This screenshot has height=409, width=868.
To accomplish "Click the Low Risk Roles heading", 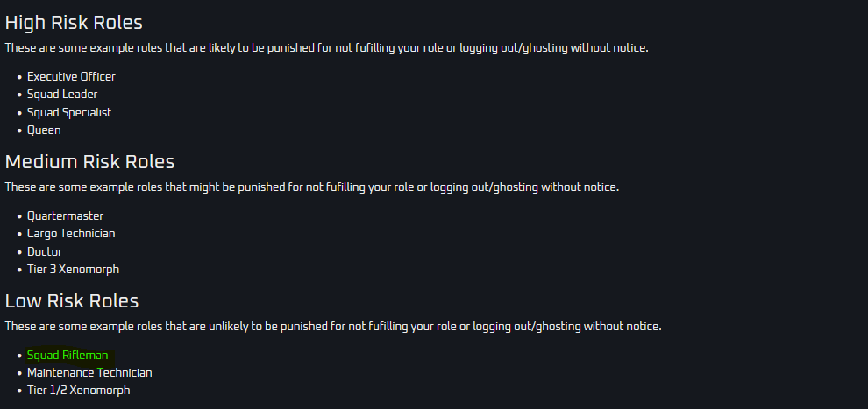I will [x=72, y=301].
